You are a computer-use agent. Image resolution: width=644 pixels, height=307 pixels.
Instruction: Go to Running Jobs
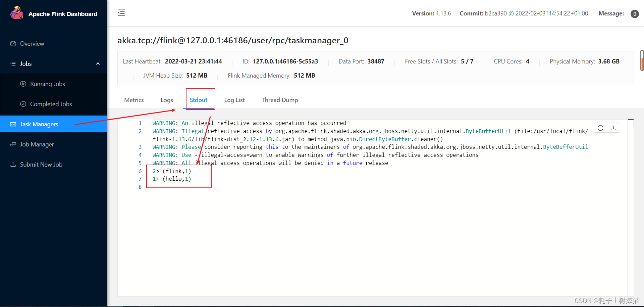pos(54,84)
